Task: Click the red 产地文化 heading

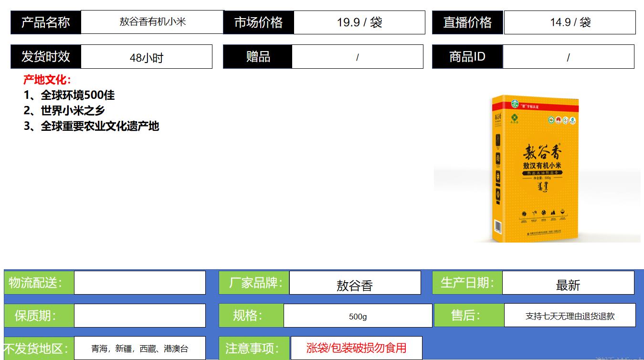Action: click(47, 80)
